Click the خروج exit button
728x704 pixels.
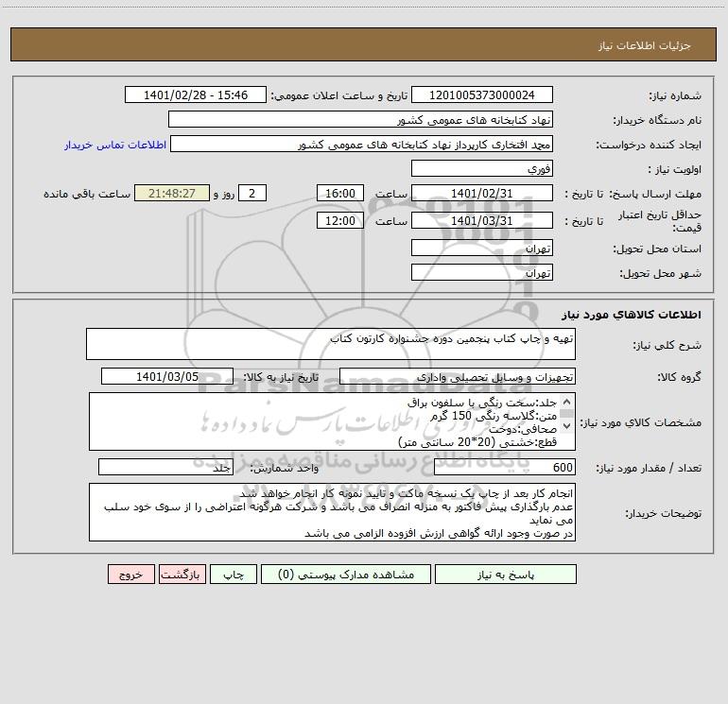pyautogui.click(x=130, y=575)
